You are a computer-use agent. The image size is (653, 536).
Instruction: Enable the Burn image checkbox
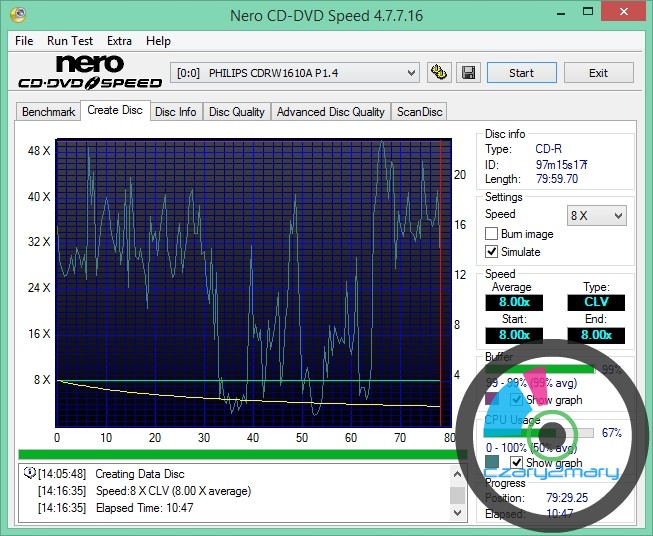click(491, 234)
